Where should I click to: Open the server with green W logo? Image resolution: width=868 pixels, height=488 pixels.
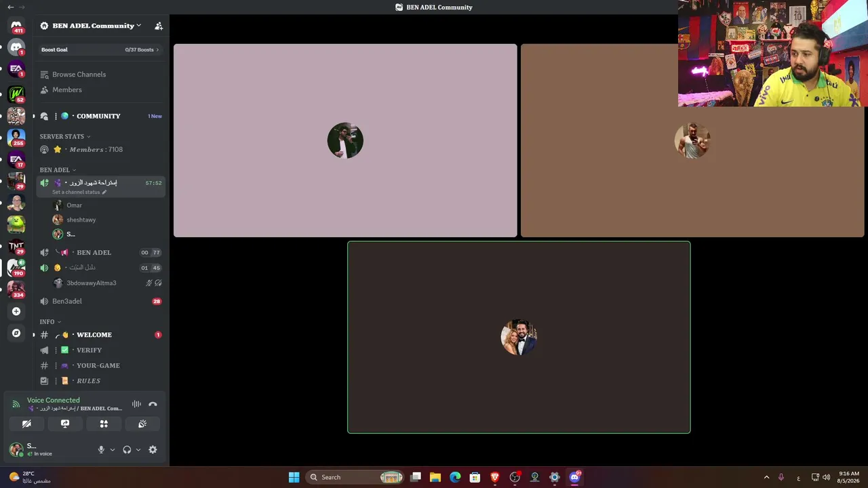[16, 93]
